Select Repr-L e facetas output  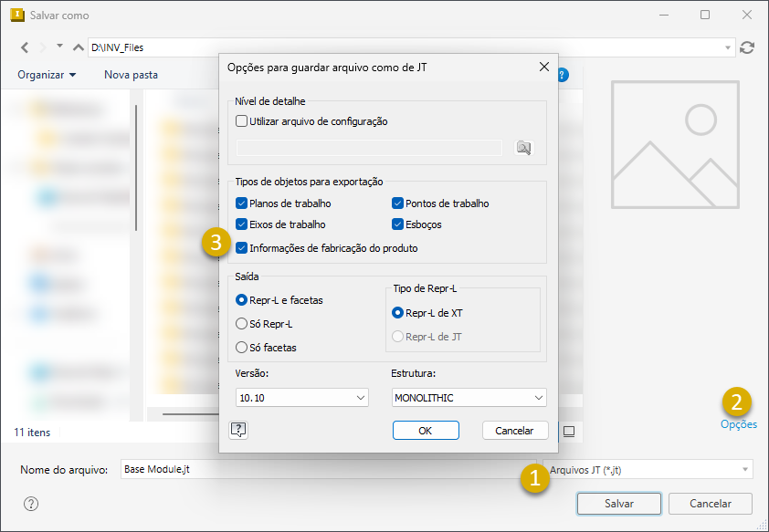(241, 300)
